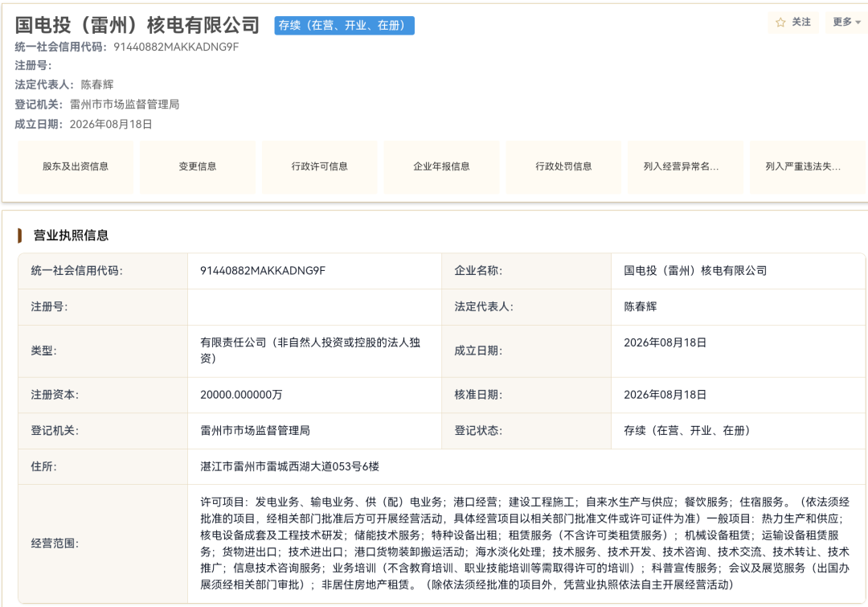Open the 更多 dropdown menu
The width and height of the screenshot is (868, 607).
[846, 23]
